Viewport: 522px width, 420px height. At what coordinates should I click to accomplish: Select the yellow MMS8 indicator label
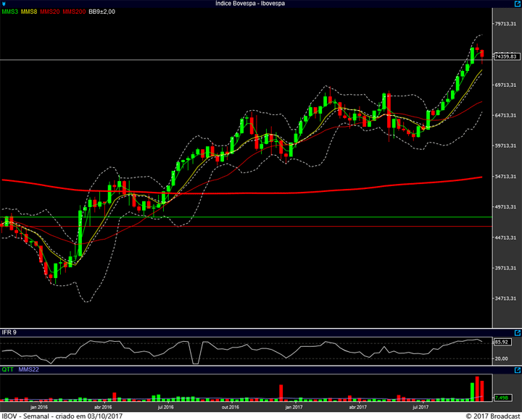pos(29,12)
